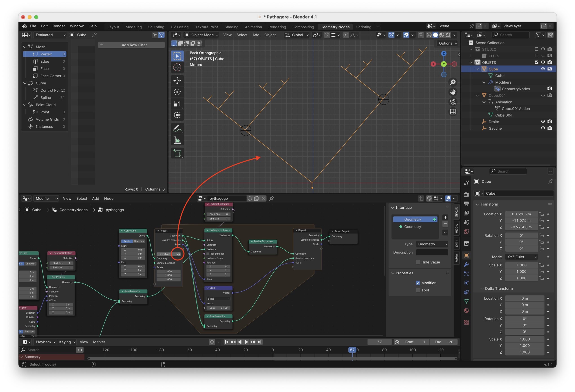Open the Output properties printer icon
575x392 pixels.
pyautogui.click(x=466, y=204)
